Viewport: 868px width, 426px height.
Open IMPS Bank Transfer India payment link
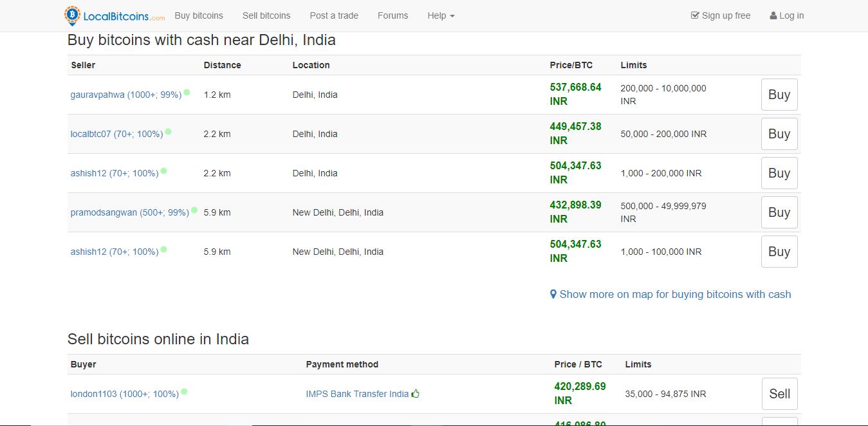(357, 394)
